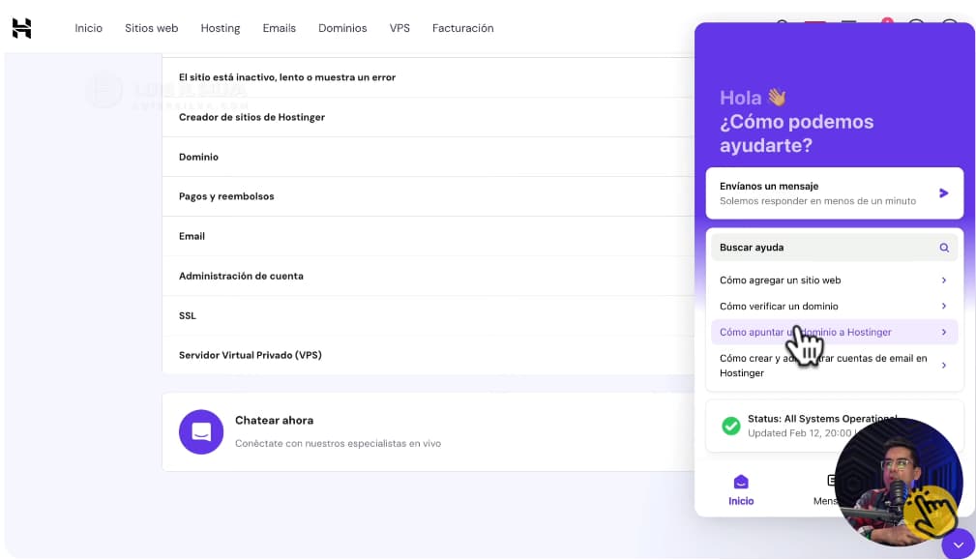976x560 pixels.
Task: Navigate to Dominios
Action: coord(342,28)
